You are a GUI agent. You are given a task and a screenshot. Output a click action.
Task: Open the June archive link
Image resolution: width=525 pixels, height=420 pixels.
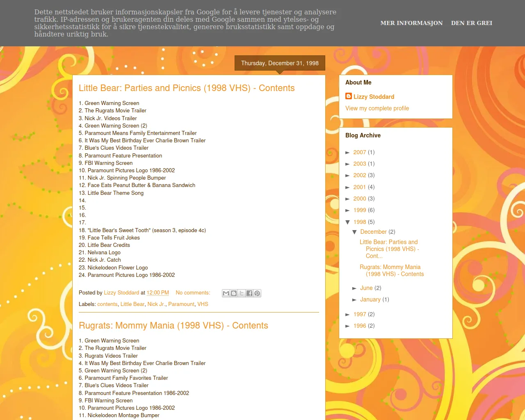pyautogui.click(x=366, y=288)
